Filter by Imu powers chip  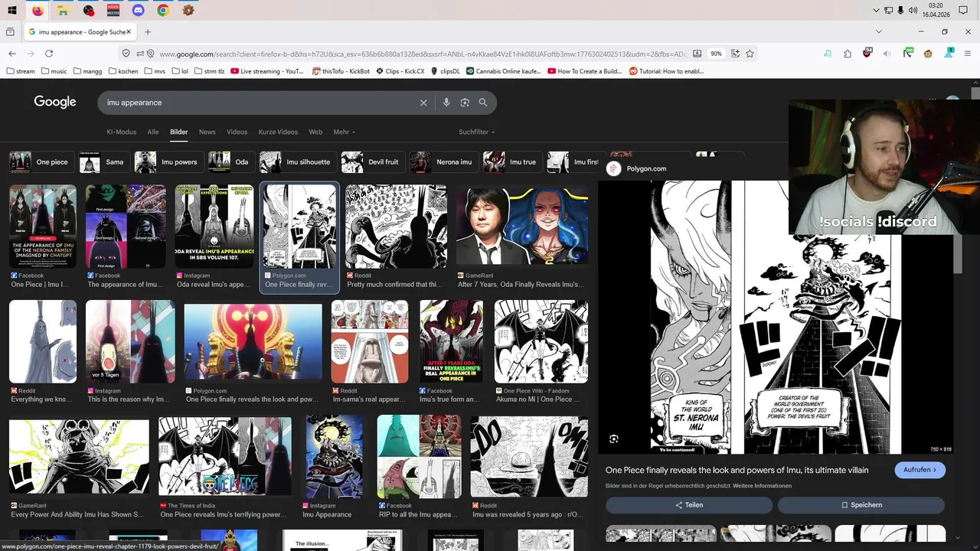point(168,162)
